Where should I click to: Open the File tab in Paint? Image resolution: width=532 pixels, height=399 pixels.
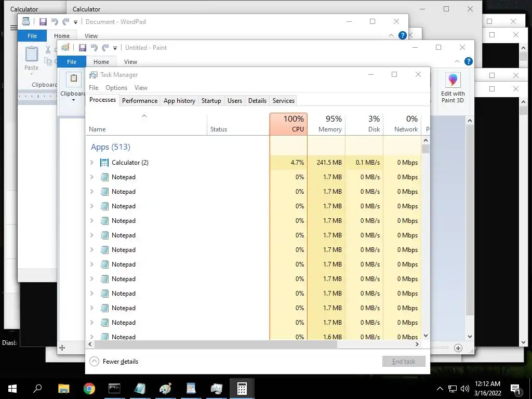click(x=72, y=62)
